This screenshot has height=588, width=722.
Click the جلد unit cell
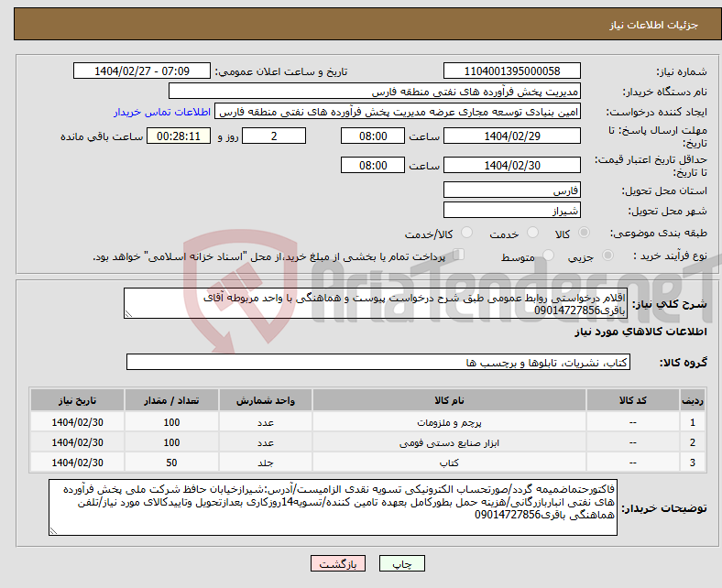click(x=266, y=463)
